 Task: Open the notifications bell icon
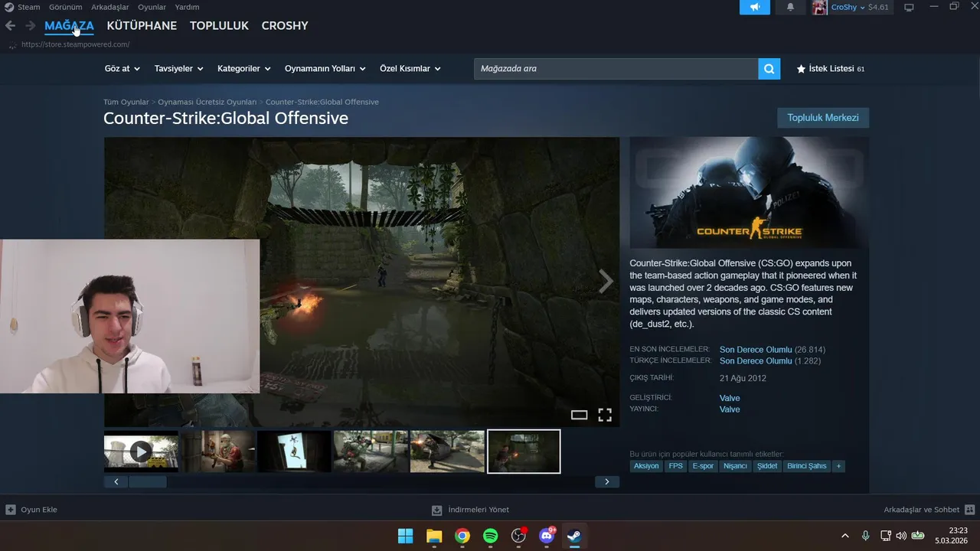click(790, 7)
